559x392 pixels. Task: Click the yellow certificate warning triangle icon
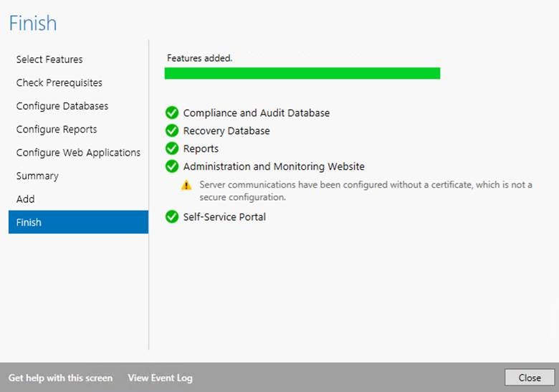point(186,186)
